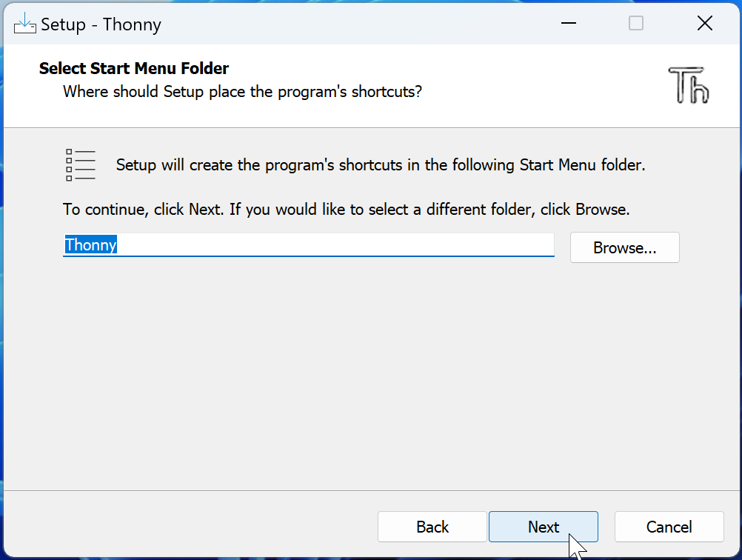The height and width of the screenshot is (560, 742).
Task: Click the "To continue, click Next" instruction line
Action: (x=346, y=209)
